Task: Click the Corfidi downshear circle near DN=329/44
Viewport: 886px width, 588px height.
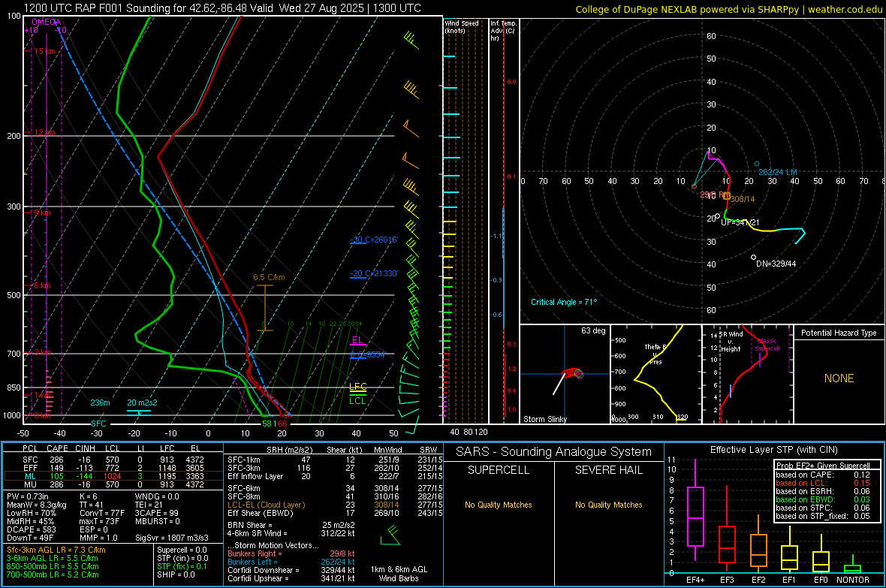Action: 753,258
